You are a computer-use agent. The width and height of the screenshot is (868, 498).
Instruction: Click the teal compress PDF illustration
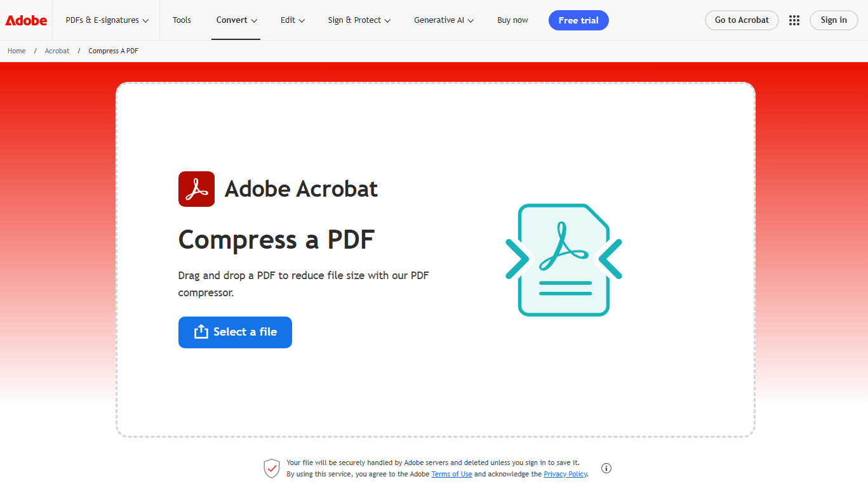point(564,260)
